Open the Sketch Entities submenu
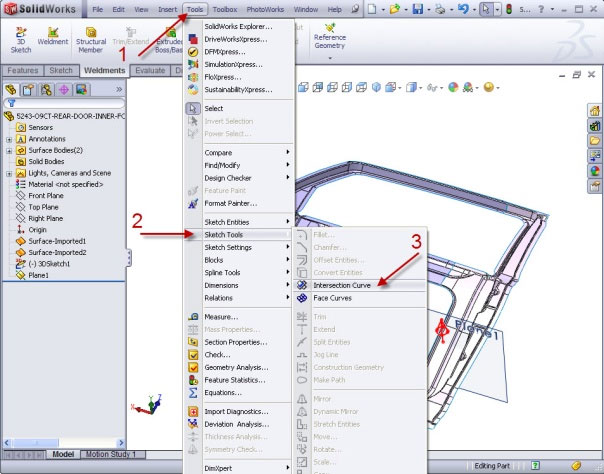The image size is (604, 474). 247,222
